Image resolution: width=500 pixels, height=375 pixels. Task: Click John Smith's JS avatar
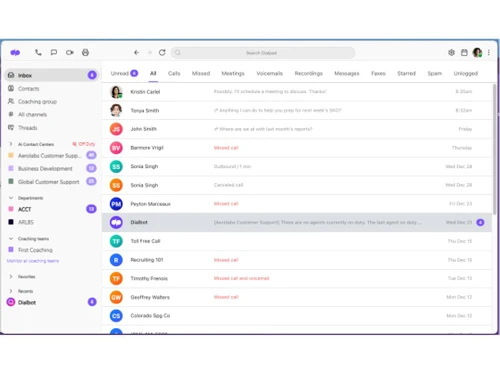pos(116,129)
